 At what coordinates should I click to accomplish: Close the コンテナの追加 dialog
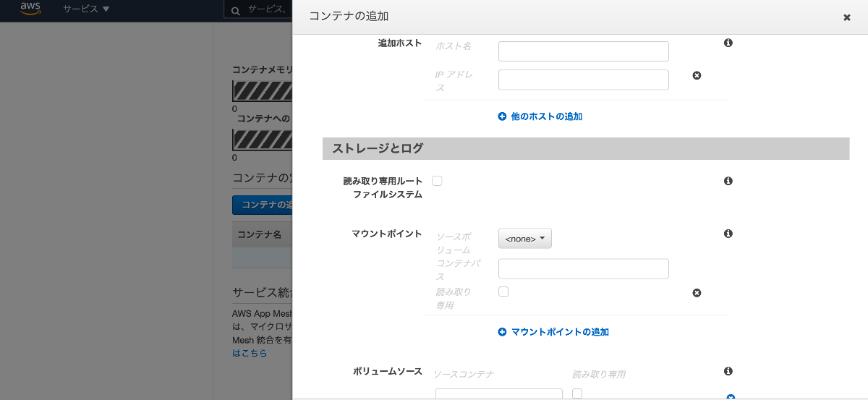point(847,17)
